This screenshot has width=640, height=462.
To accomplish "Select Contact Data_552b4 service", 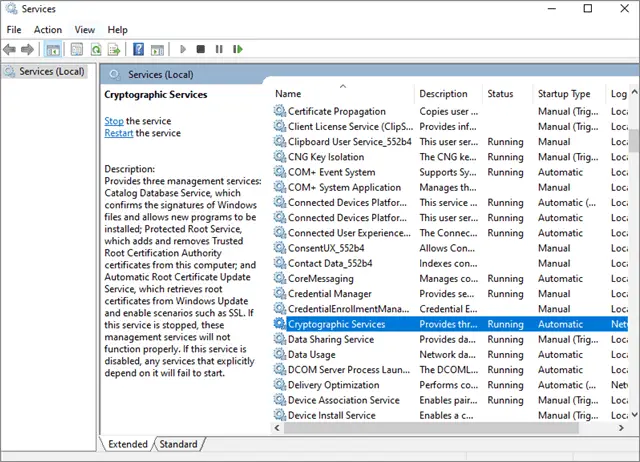I will [x=451, y=263].
